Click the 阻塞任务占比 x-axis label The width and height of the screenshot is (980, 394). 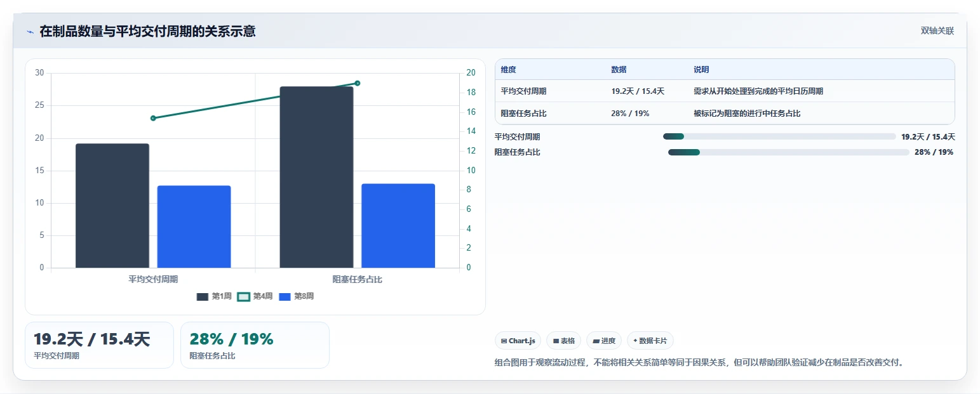pyautogui.click(x=358, y=279)
